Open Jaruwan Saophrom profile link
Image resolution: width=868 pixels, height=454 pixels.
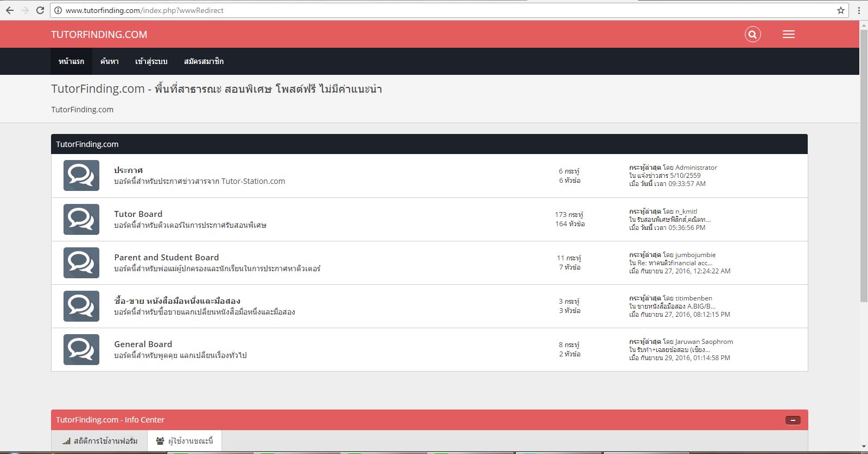(x=704, y=342)
